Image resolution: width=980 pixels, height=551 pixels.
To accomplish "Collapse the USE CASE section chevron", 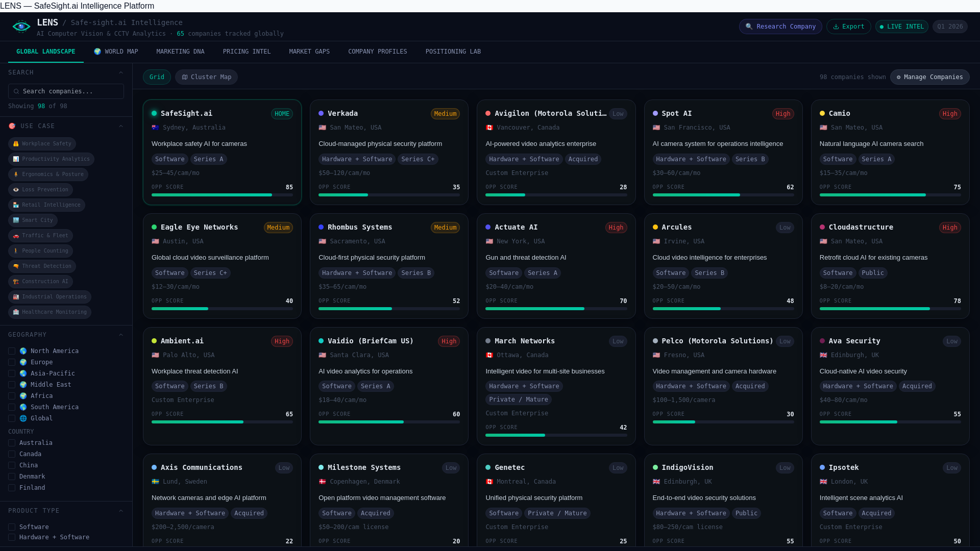I will 121,126.
